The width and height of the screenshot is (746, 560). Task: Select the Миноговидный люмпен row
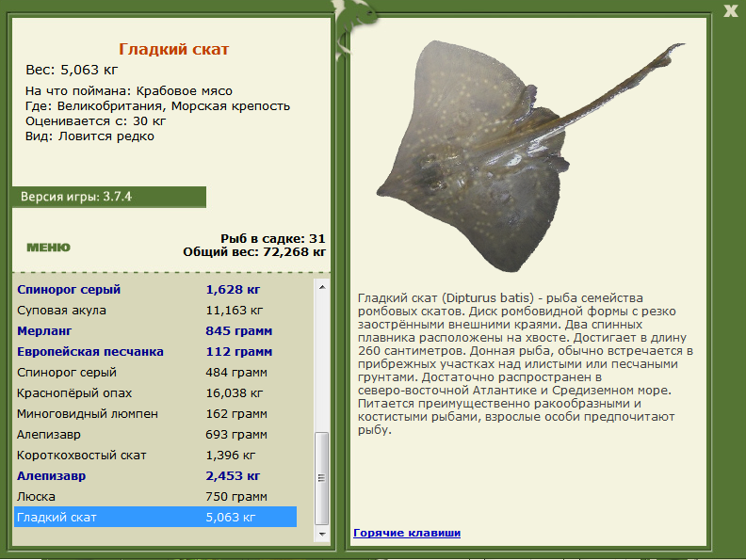(155, 413)
